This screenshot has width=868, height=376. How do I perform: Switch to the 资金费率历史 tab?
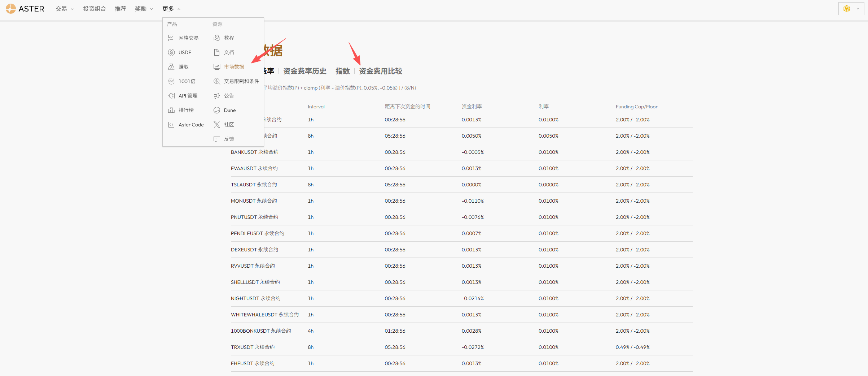click(305, 71)
